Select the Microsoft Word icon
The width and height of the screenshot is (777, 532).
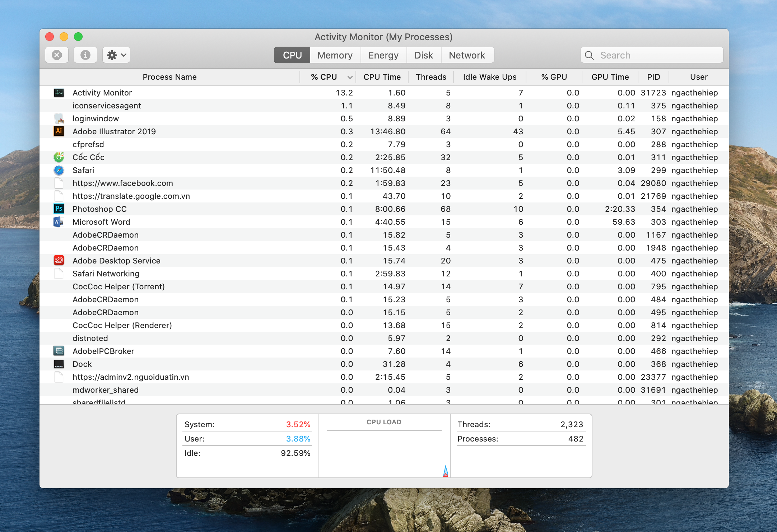point(59,222)
